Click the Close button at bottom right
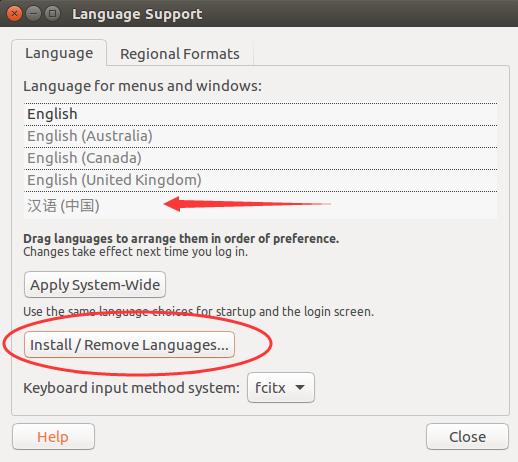The height and width of the screenshot is (462, 518). click(467, 437)
